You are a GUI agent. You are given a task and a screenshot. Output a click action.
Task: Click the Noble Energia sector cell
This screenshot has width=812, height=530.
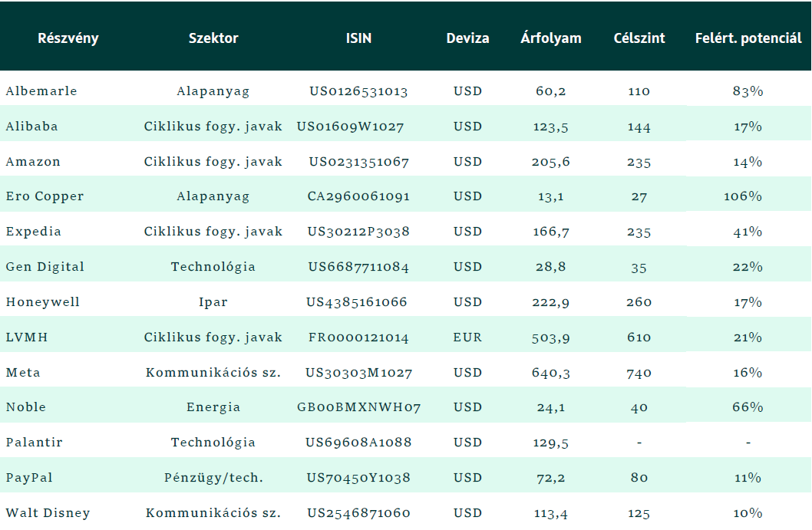pos(213,407)
